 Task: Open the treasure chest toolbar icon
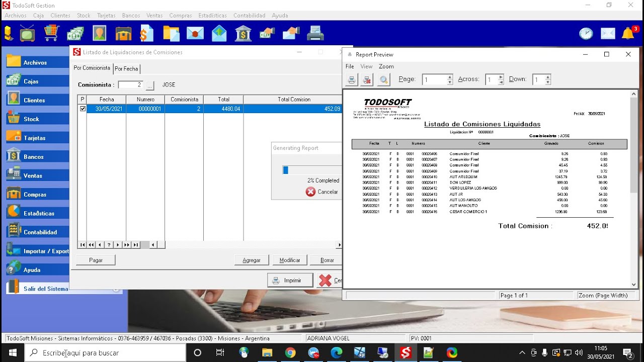(x=123, y=34)
